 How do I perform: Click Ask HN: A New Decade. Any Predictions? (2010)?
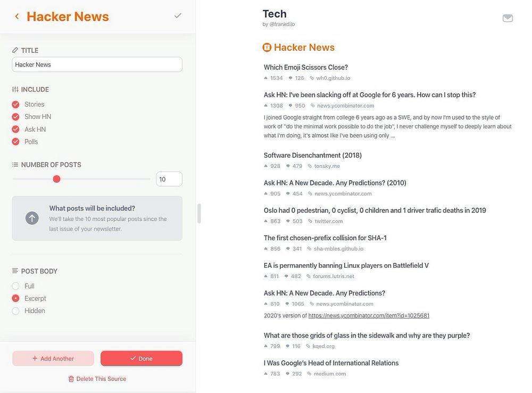click(335, 183)
